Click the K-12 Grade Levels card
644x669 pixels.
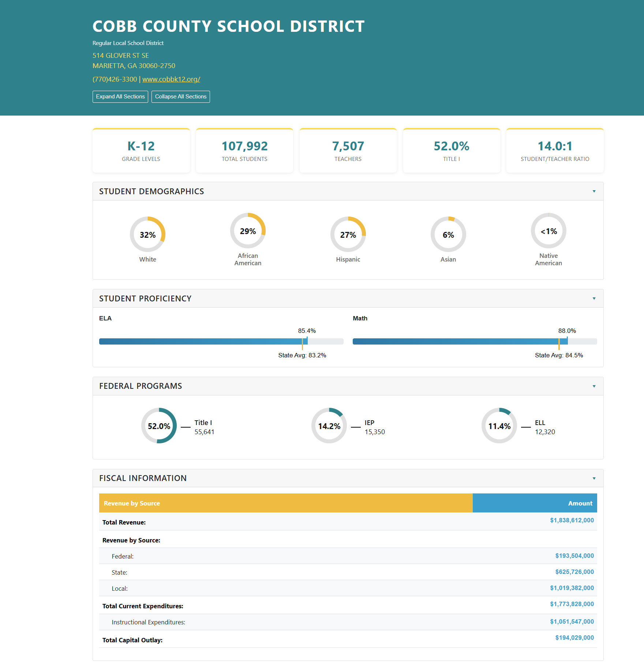[141, 150]
